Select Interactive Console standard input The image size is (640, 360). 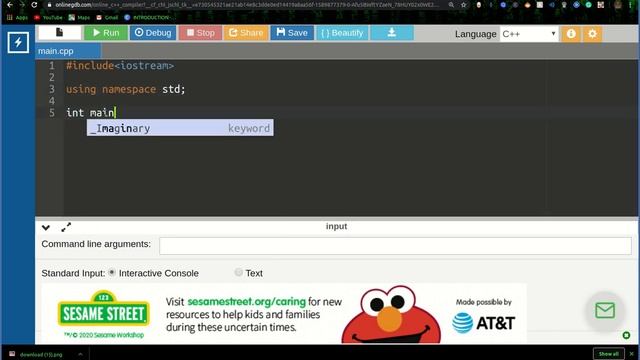111,272
